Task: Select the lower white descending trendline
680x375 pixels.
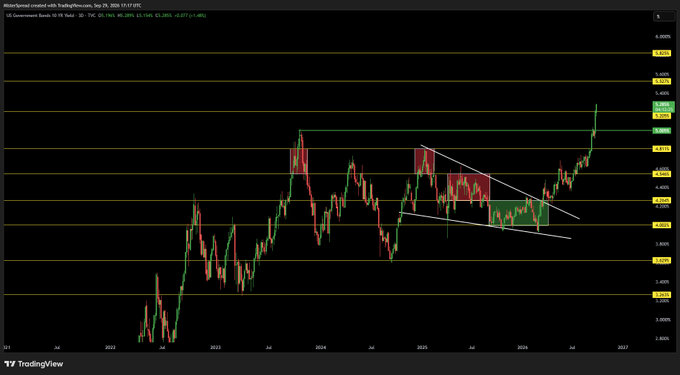Action: click(x=485, y=225)
